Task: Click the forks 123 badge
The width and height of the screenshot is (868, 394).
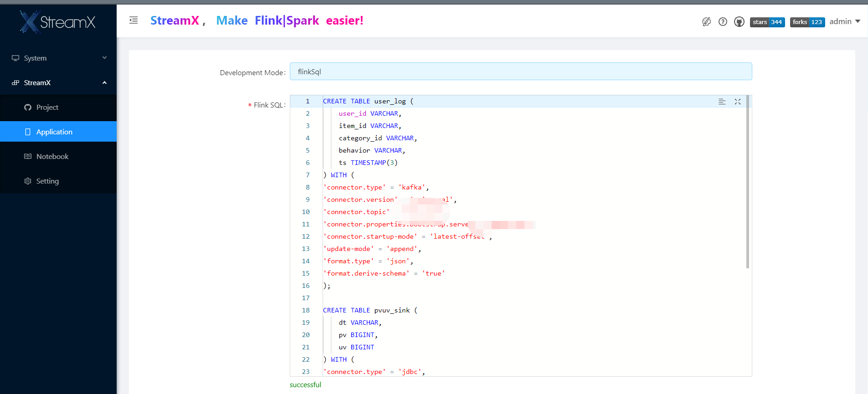Action: (x=807, y=22)
